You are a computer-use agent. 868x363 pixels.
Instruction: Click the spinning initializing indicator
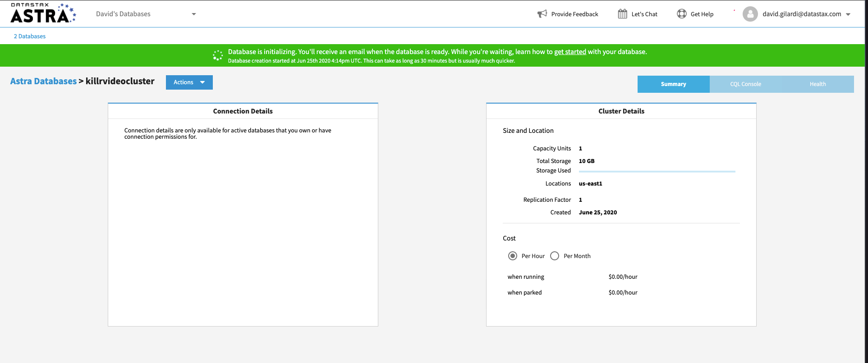click(218, 55)
